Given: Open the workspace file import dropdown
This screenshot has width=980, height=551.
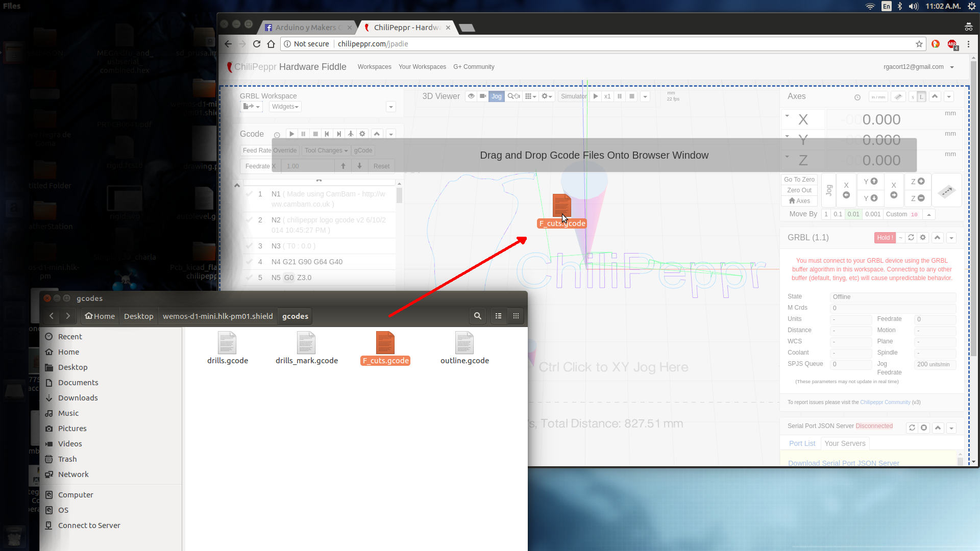Looking at the screenshot, I should click(252, 107).
